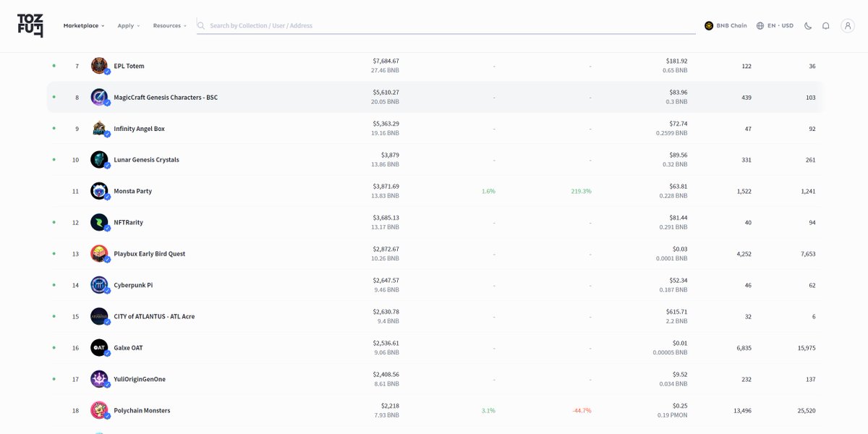
Task: Click the NFTRarity avatar icon
Action: (100, 223)
